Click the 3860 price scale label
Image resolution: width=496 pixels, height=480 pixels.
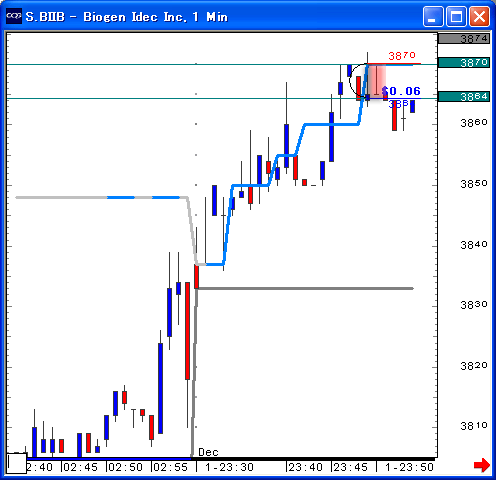(x=474, y=123)
